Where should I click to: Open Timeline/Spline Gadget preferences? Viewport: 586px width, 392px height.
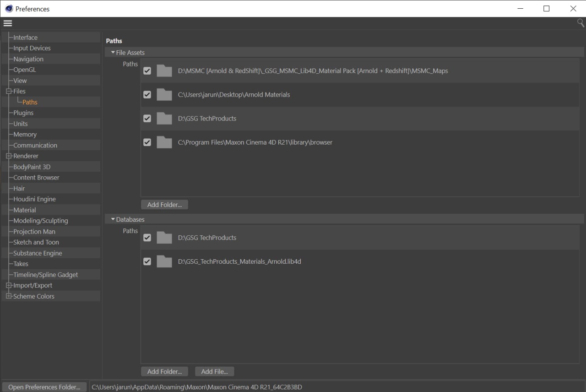pos(45,275)
